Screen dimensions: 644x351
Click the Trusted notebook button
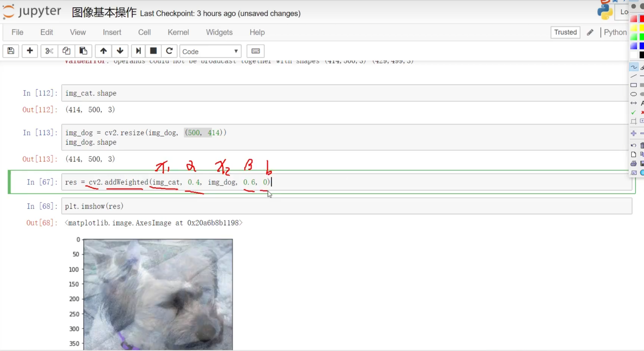[x=565, y=32]
